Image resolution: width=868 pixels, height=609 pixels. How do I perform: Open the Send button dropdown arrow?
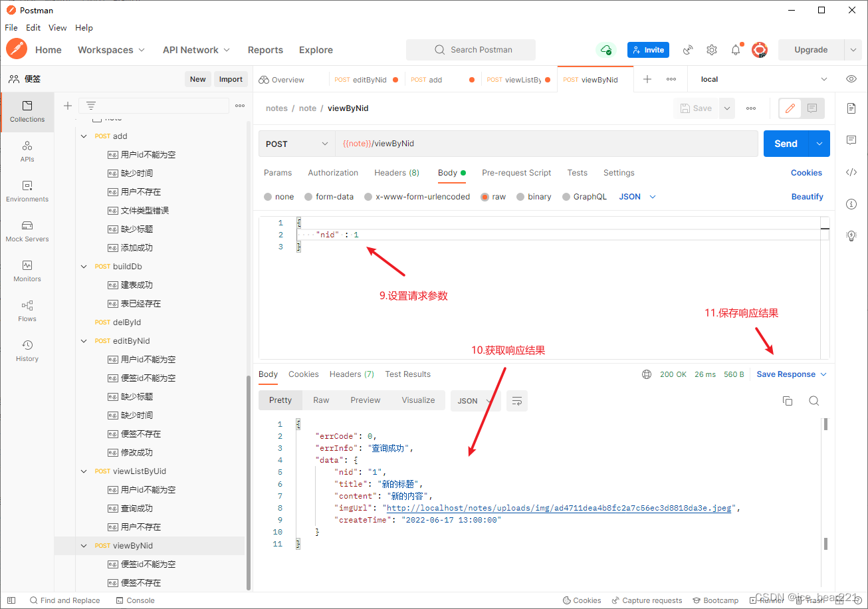tap(819, 144)
